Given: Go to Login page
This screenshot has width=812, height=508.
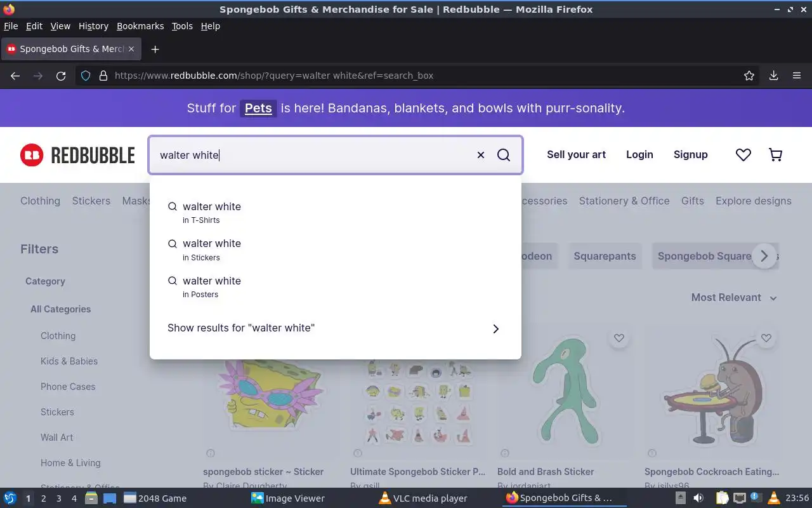Looking at the screenshot, I should tap(639, 154).
